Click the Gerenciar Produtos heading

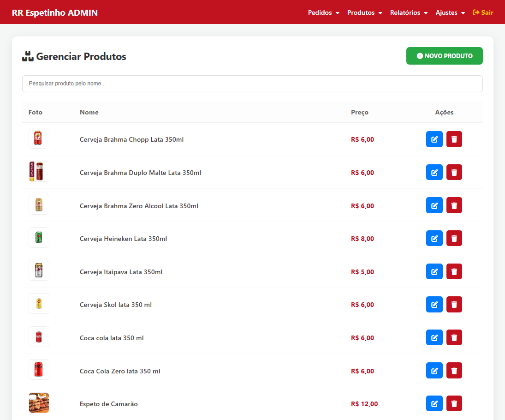tap(74, 56)
